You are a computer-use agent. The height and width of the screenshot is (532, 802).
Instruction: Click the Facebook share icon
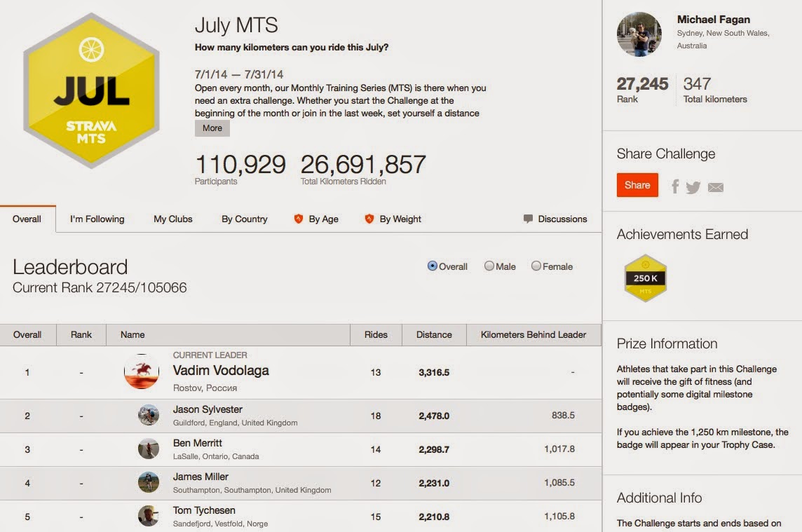[675, 186]
